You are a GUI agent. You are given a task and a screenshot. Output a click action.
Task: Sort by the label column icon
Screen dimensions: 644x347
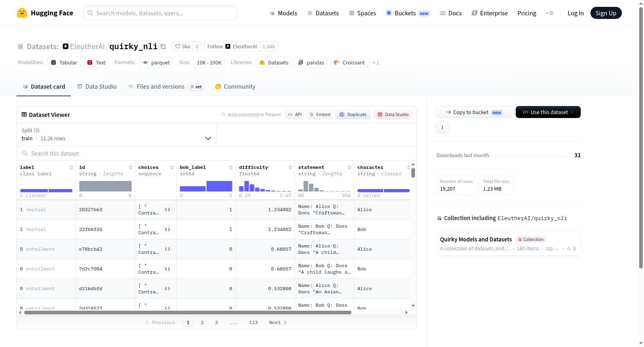coord(71,167)
